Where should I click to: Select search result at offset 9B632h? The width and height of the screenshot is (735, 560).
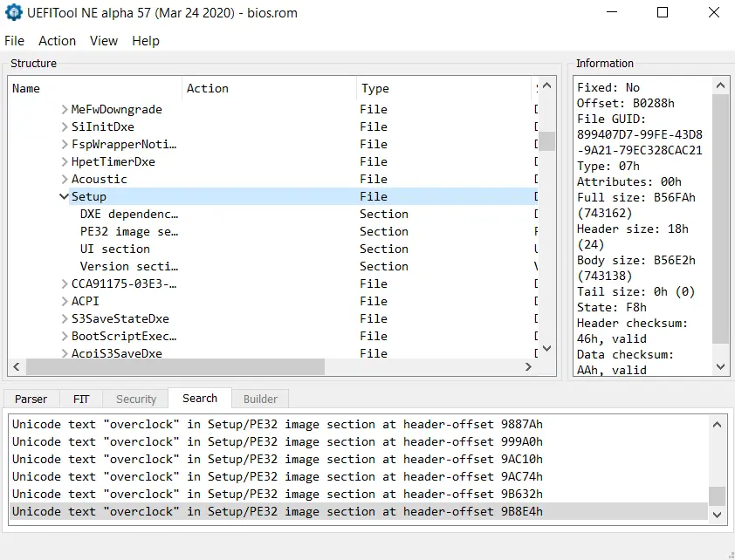point(359,494)
